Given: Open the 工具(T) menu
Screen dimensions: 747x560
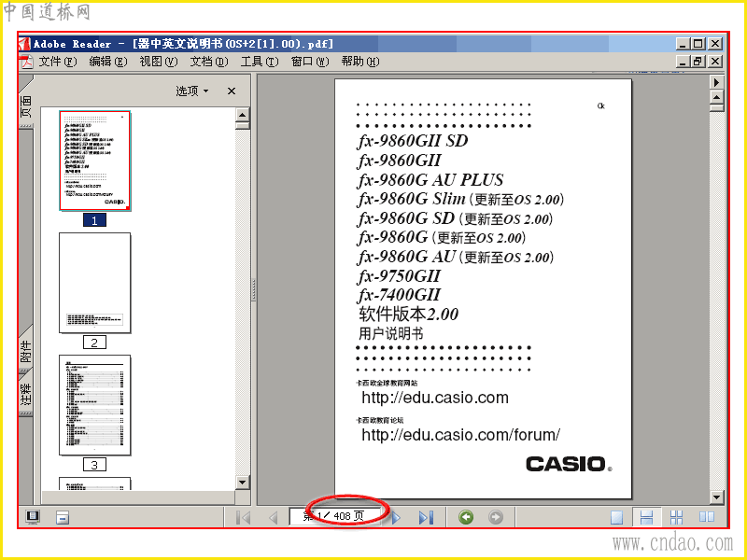Looking at the screenshot, I should coord(260,62).
